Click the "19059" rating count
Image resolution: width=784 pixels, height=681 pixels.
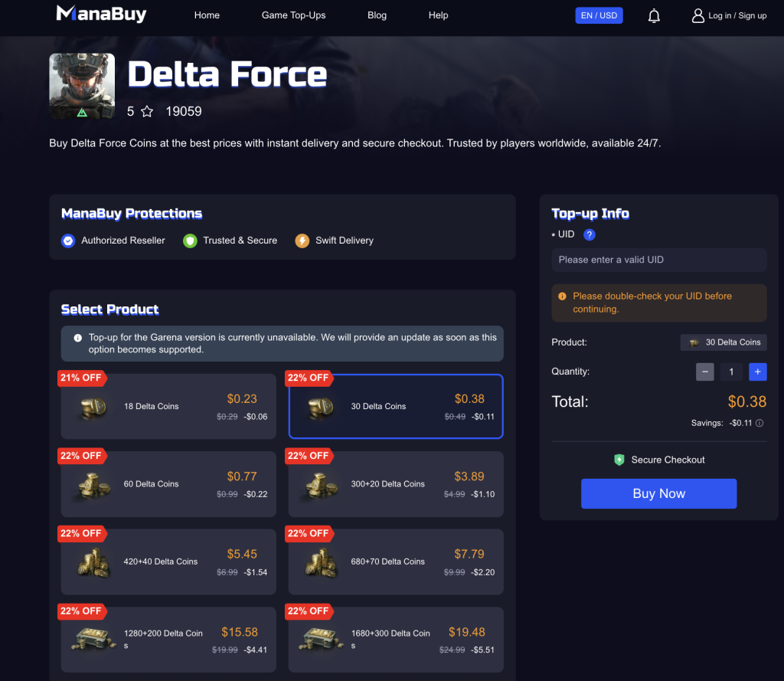click(184, 111)
